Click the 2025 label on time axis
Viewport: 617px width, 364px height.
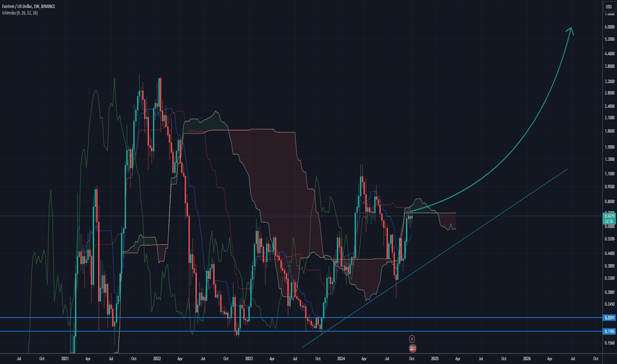point(435,359)
